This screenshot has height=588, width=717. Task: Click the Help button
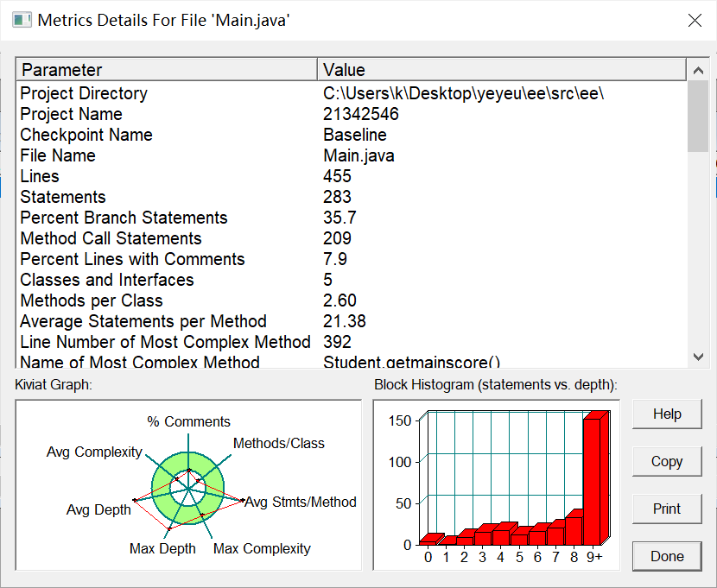click(x=667, y=414)
